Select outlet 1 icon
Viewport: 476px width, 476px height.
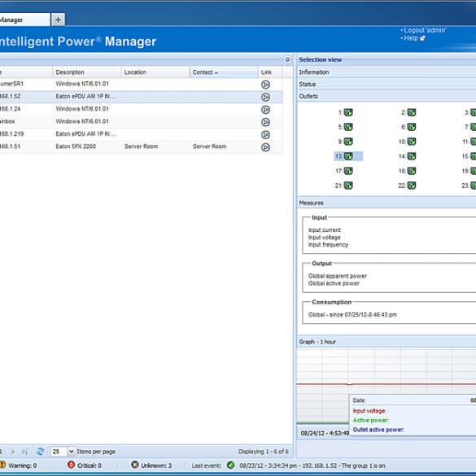(x=348, y=112)
